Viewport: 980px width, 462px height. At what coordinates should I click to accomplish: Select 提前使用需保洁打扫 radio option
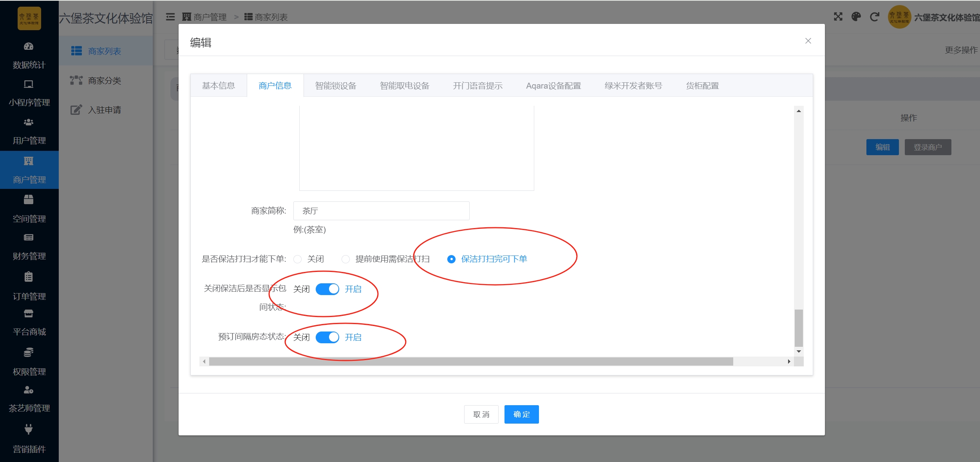tap(345, 259)
